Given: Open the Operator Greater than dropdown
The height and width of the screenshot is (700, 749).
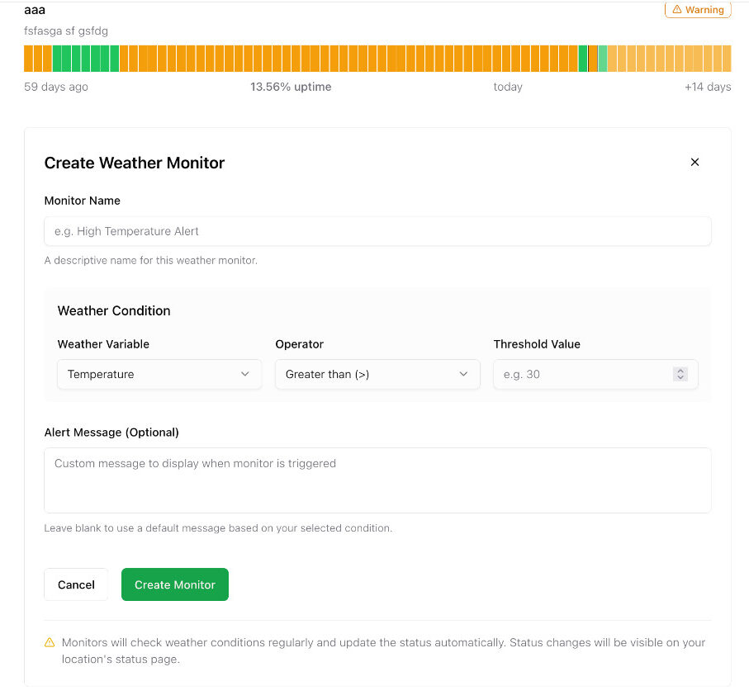Looking at the screenshot, I should click(x=377, y=375).
